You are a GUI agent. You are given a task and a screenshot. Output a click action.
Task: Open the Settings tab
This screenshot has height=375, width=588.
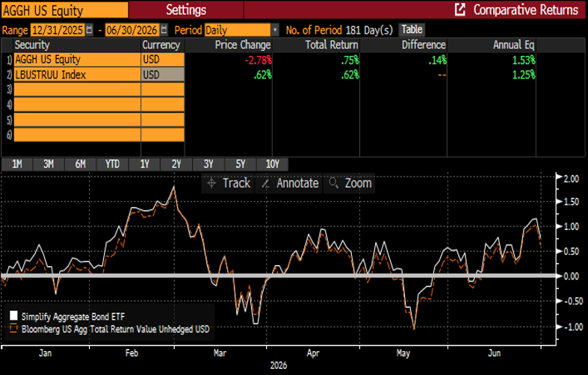click(x=186, y=10)
